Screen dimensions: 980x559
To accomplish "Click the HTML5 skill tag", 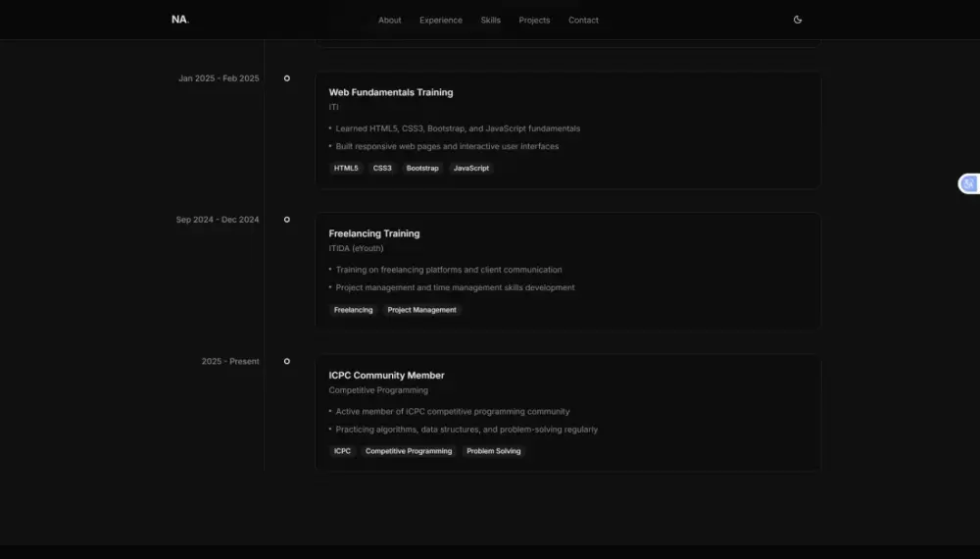I will point(346,168).
